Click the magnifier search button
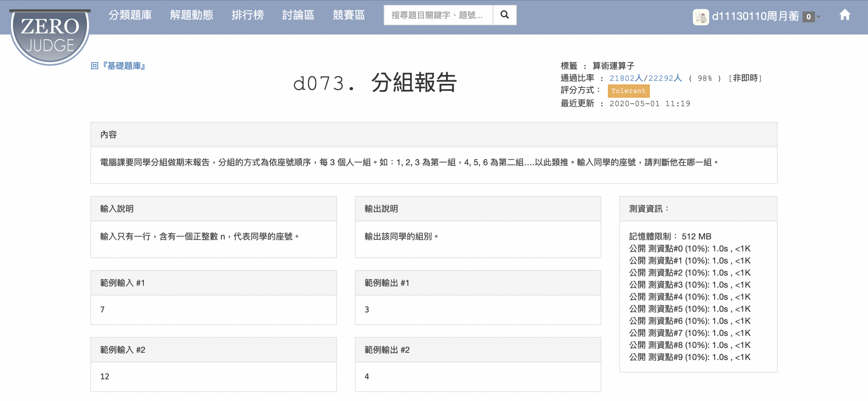The image size is (868, 401). [504, 15]
